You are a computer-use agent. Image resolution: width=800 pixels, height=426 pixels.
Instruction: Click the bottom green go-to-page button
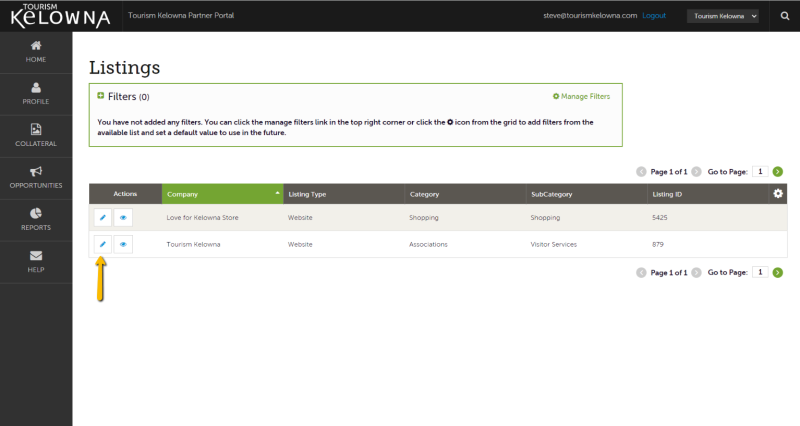[x=778, y=272]
